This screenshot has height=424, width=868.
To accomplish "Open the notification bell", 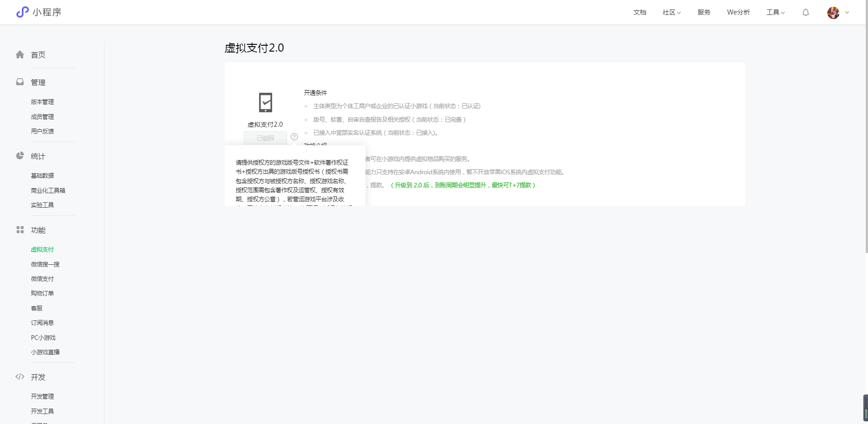I will click(x=806, y=12).
